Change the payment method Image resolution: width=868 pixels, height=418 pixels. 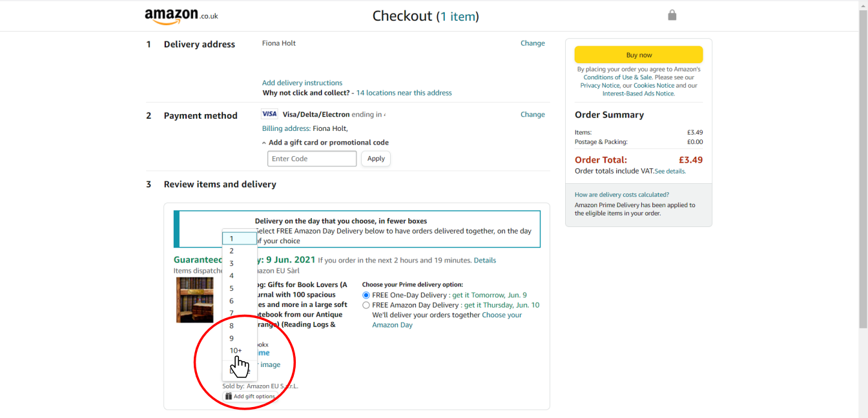click(x=532, y=114)
